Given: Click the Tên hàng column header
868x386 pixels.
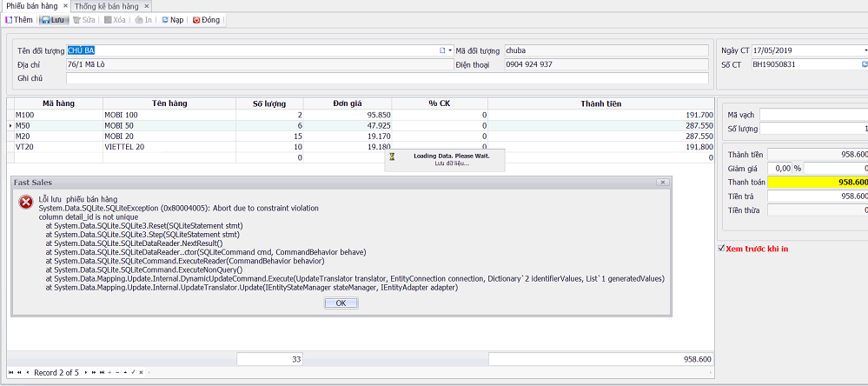Looking at the screenshot, I should (x=169, y=103).
